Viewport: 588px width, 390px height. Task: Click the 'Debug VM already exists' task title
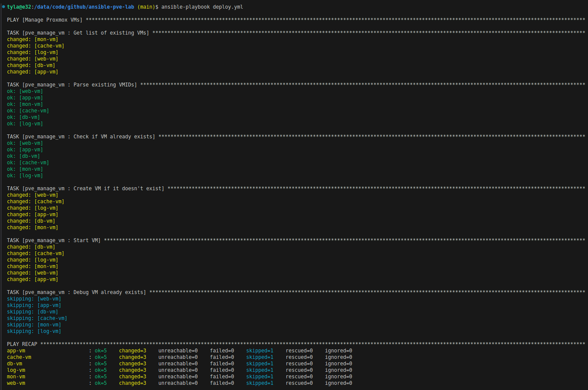[109, 292]
